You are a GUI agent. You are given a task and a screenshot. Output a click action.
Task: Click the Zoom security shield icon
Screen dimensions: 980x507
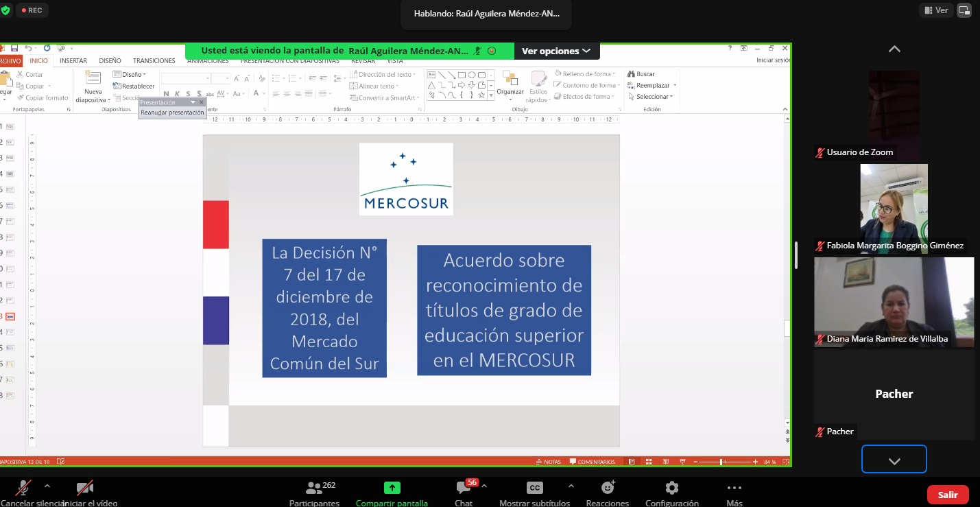click(5, 10)
